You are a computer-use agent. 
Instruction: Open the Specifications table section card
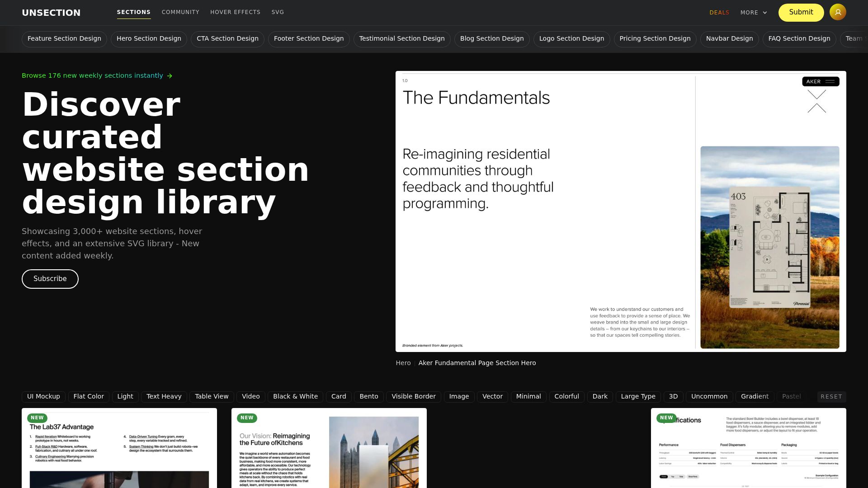[749, 448]
